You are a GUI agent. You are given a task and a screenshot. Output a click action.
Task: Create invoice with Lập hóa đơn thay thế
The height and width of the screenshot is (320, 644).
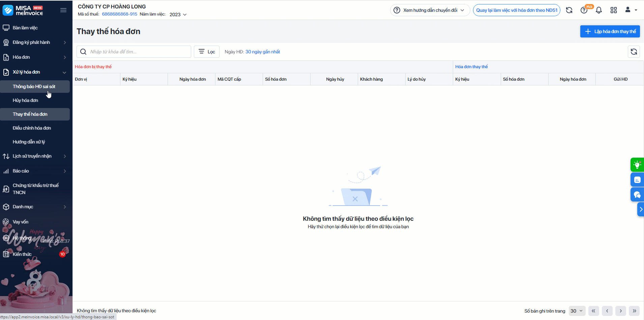click(610, 31)
